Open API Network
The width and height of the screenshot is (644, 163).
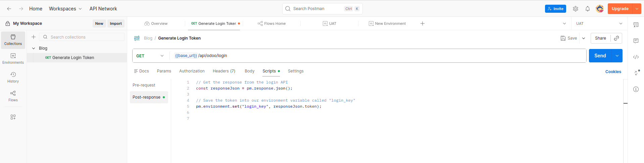103,9
